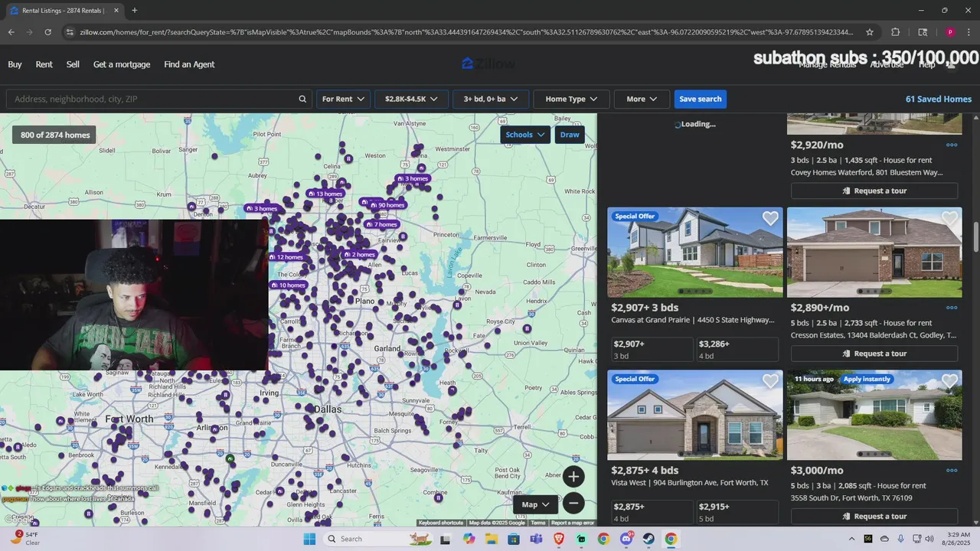This screenshot has height=551, width=980.
Task: Reload the Zillow page
Action: tap(47, 32)
